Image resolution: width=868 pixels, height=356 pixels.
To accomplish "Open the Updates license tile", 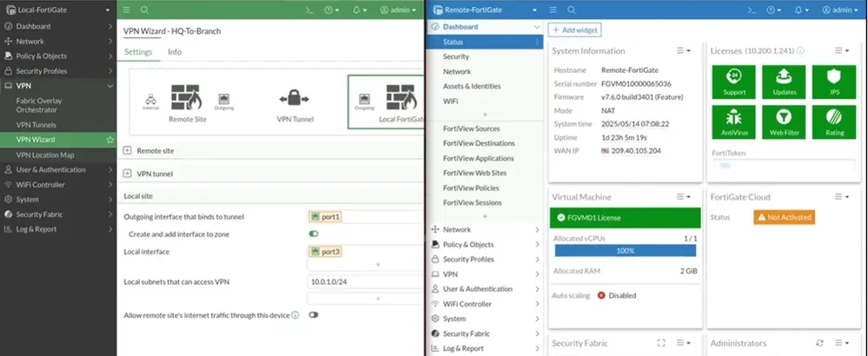I will (x=784, y=82).
